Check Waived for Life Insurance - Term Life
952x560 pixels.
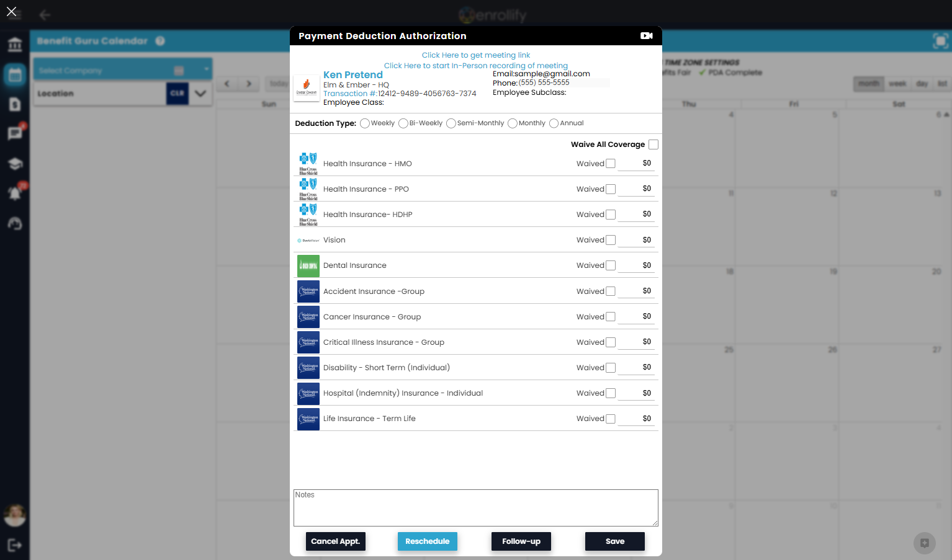pos(611,419)
